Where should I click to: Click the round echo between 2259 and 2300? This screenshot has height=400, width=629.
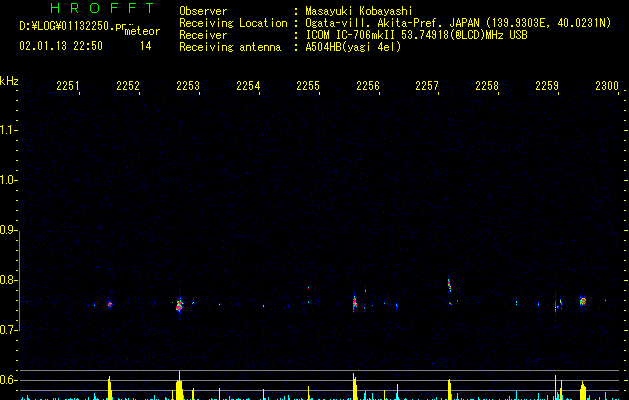pyautogui.click(x=583, y=301)
